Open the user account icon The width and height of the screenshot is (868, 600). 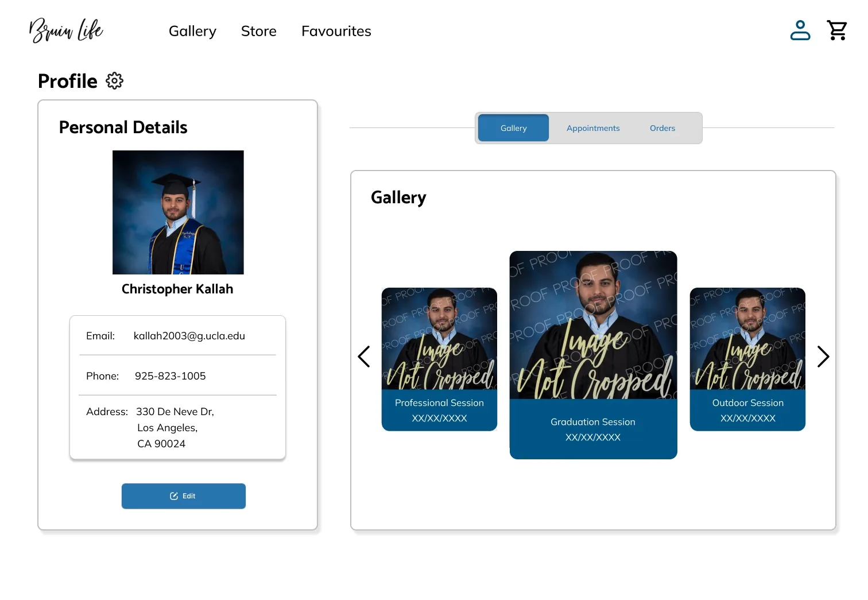[800, 30]
